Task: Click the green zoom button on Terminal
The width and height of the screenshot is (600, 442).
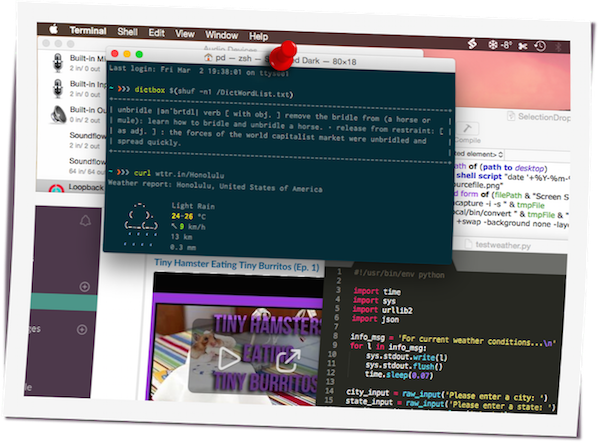Action: (139, 54)
